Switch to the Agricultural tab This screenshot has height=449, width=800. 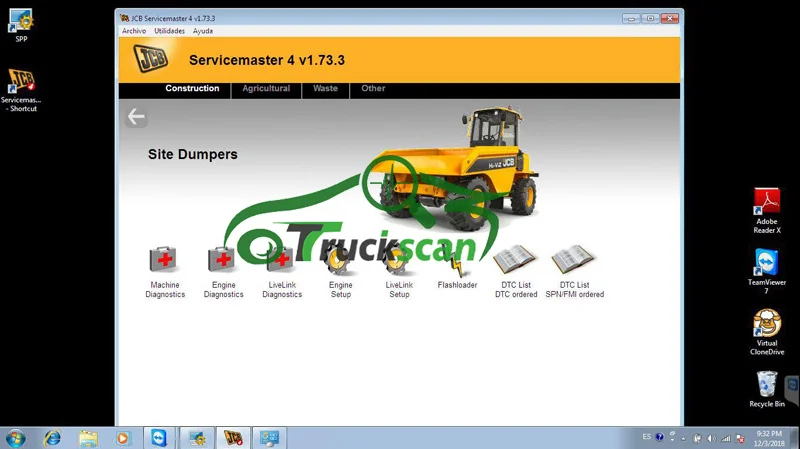[266, 88]
